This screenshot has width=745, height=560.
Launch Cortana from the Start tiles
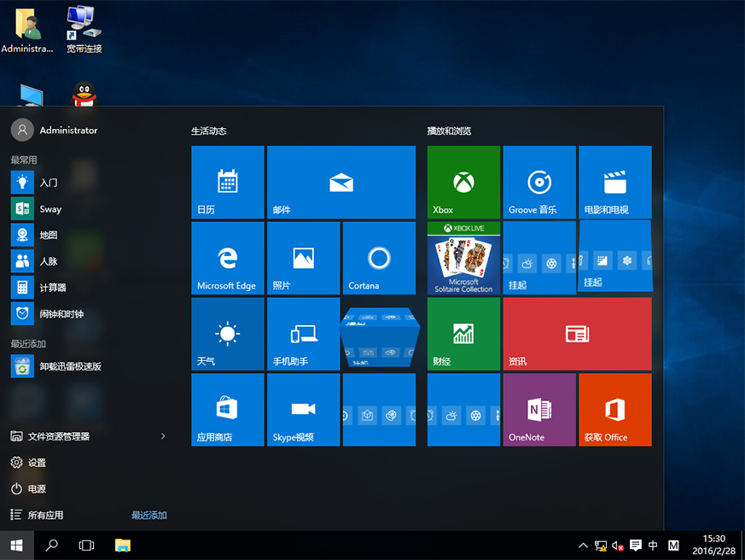pos(378,258)
